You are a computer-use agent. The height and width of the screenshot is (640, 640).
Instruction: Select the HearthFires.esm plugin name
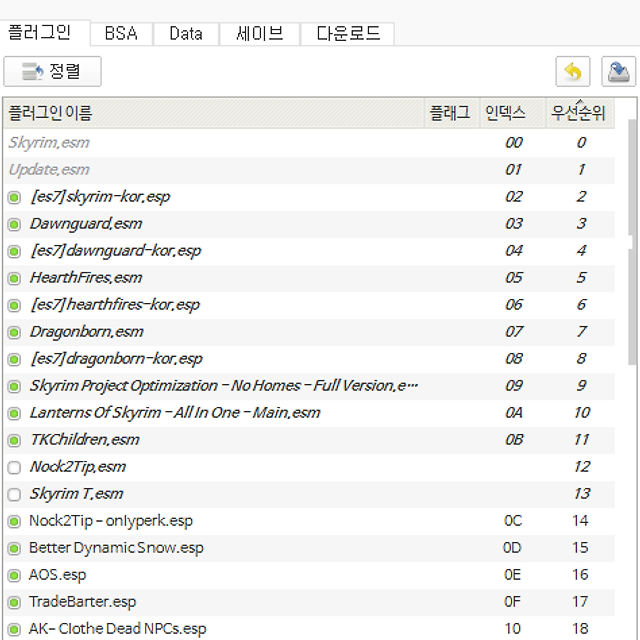(86, 278)
